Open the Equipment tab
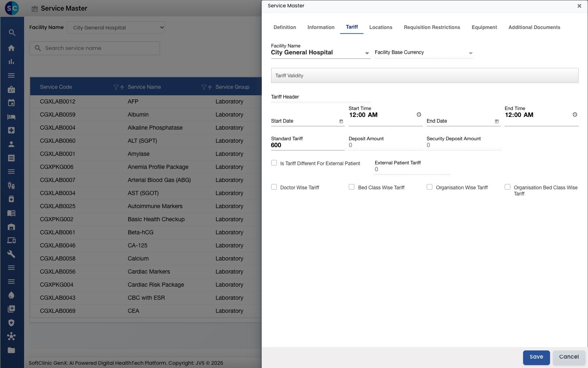The image size is (588, 368). (x=484, y=27)
